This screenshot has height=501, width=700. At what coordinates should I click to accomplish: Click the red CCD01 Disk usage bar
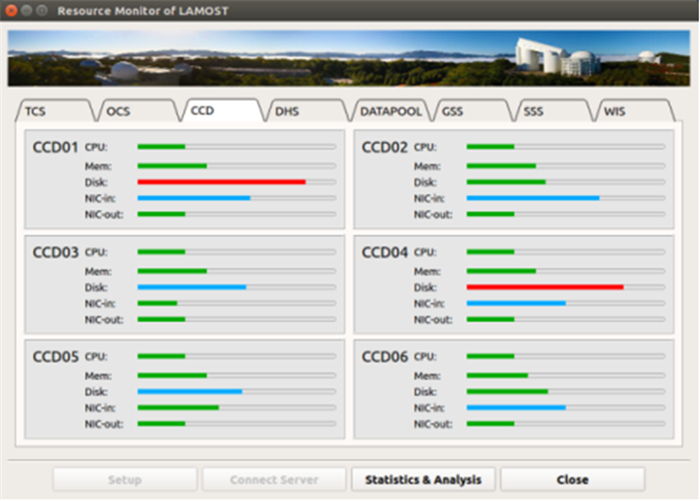221,182
